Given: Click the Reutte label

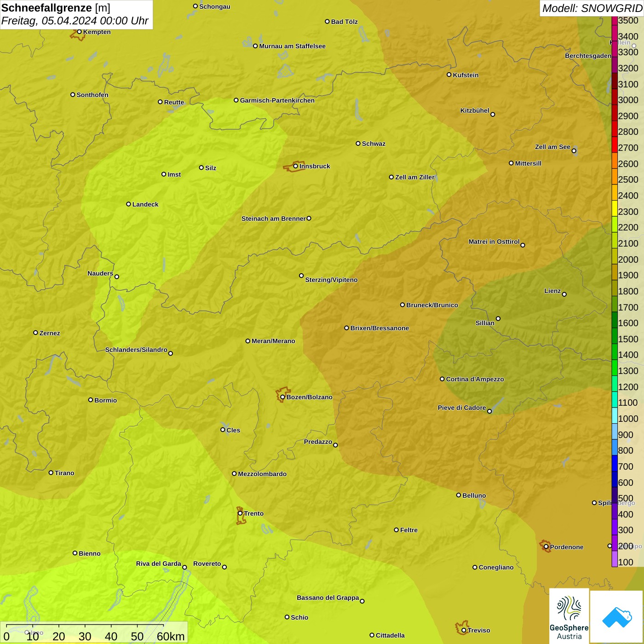Looking at the screenshot, I should pos(174,102).
